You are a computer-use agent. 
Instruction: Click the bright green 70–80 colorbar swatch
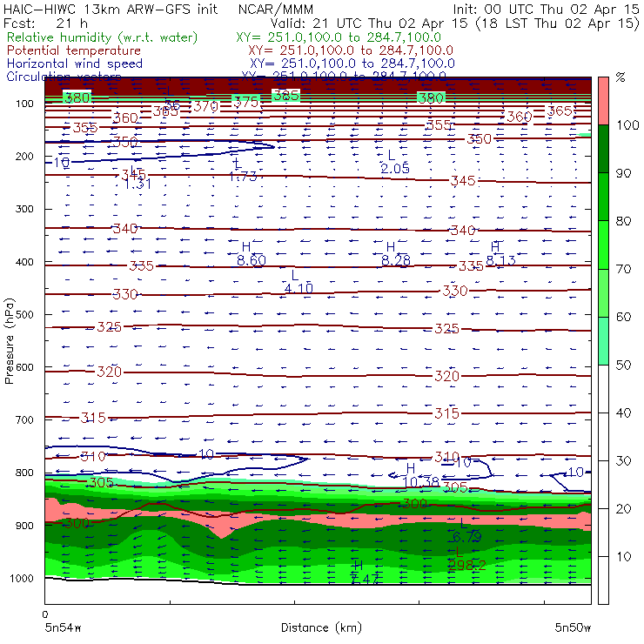click(x=603, y=245)
